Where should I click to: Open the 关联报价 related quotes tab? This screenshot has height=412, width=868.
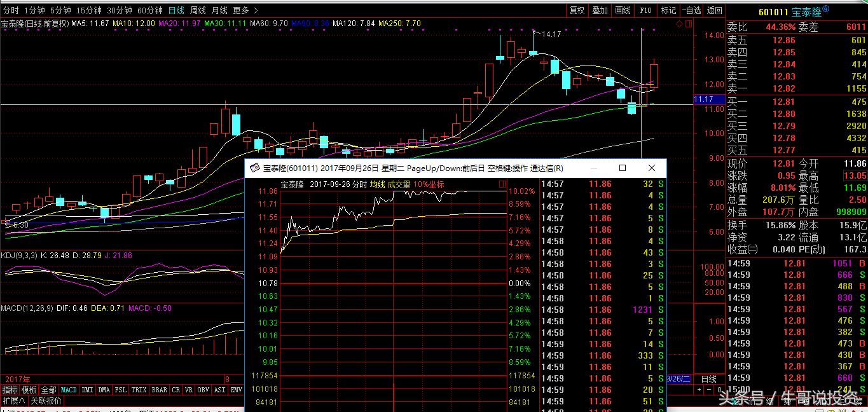pyautogui.click(x=46, y=401)
